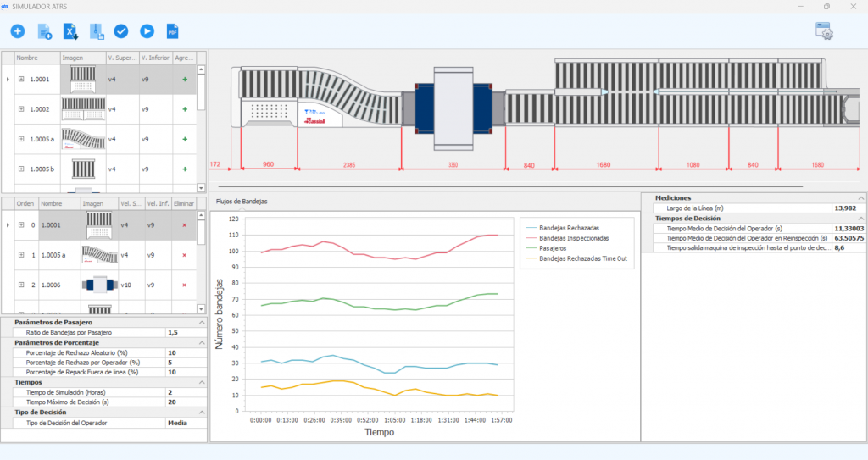868x460 pixels.
Task: Click green plus to add module 1.0005 b
Action: coord(184,169)
